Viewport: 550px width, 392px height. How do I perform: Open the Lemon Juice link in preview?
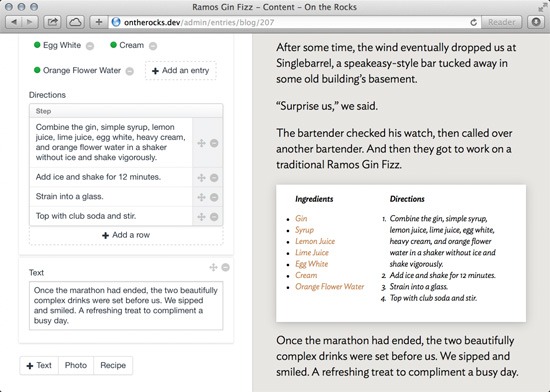coord(315,241)
